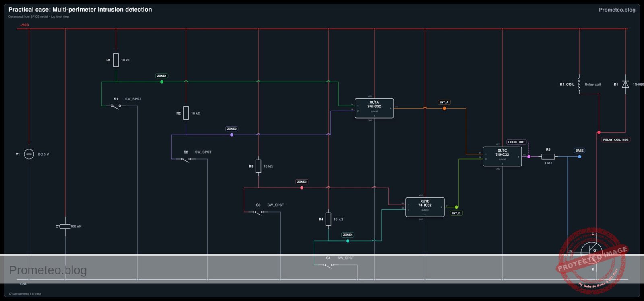Select the RELAY_COIL_NEG red node dot
Viewport: 644px width, 301px height.
[599, 132]
